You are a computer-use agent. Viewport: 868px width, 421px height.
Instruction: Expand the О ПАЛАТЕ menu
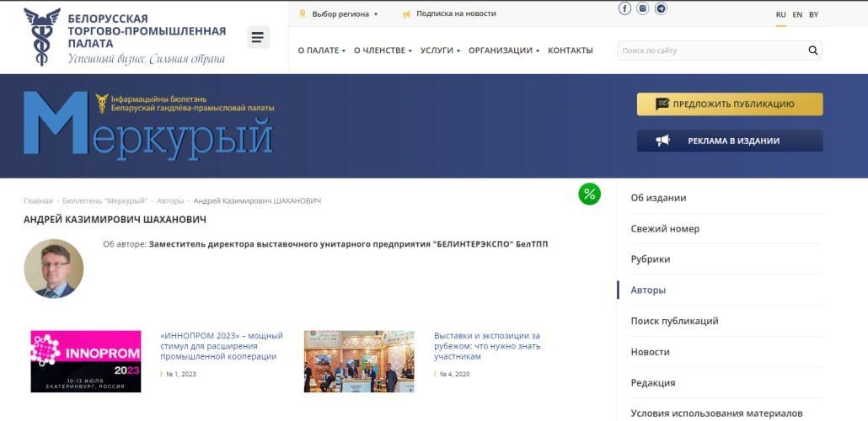pyautogui.click(x=321, y=51)
